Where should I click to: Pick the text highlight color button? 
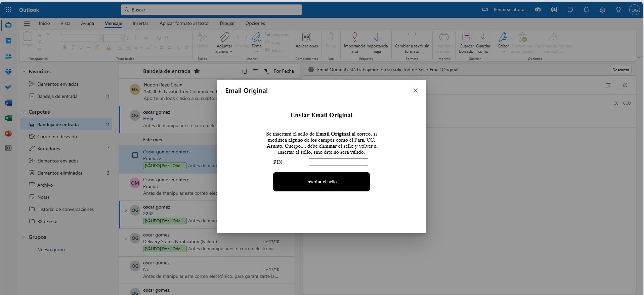coord(97,48)
